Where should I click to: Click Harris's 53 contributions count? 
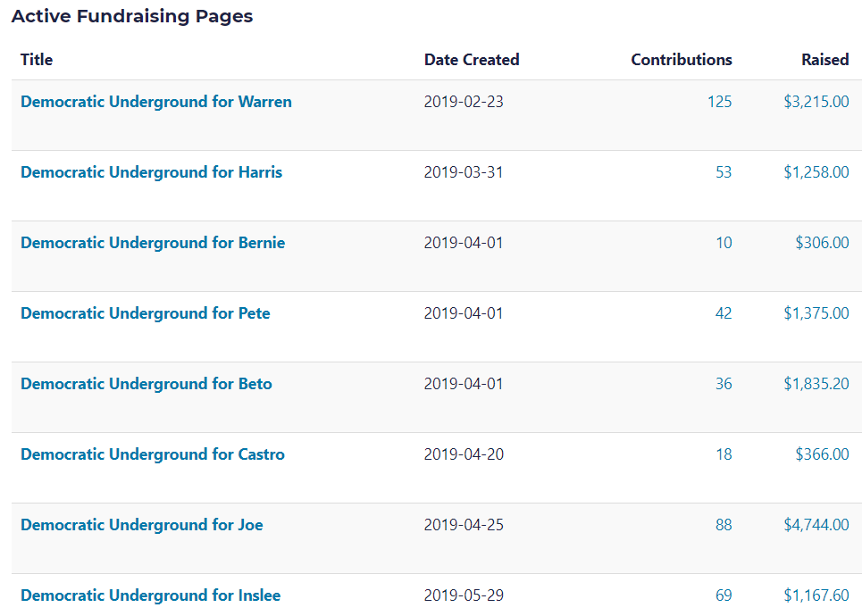click(x=724, y=172)
